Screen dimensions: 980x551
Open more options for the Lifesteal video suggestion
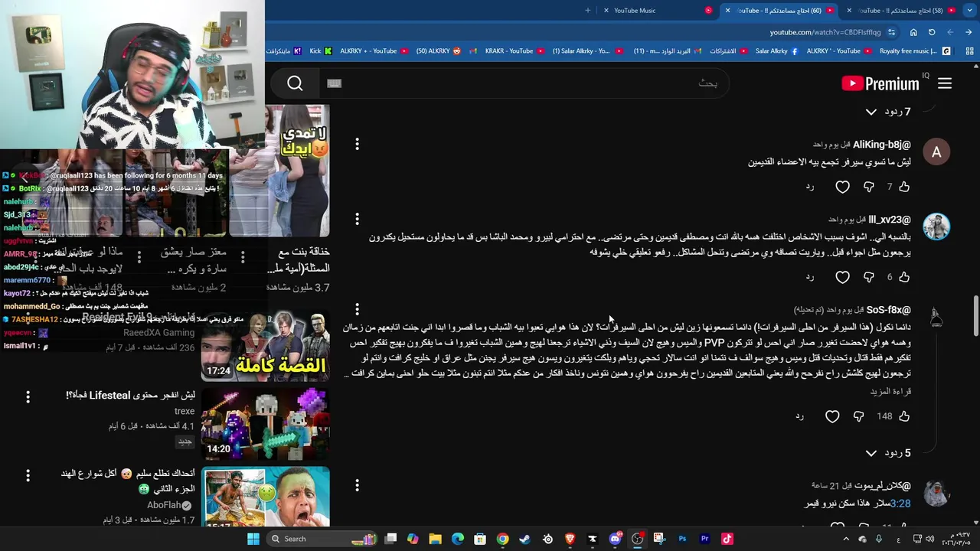28,396
